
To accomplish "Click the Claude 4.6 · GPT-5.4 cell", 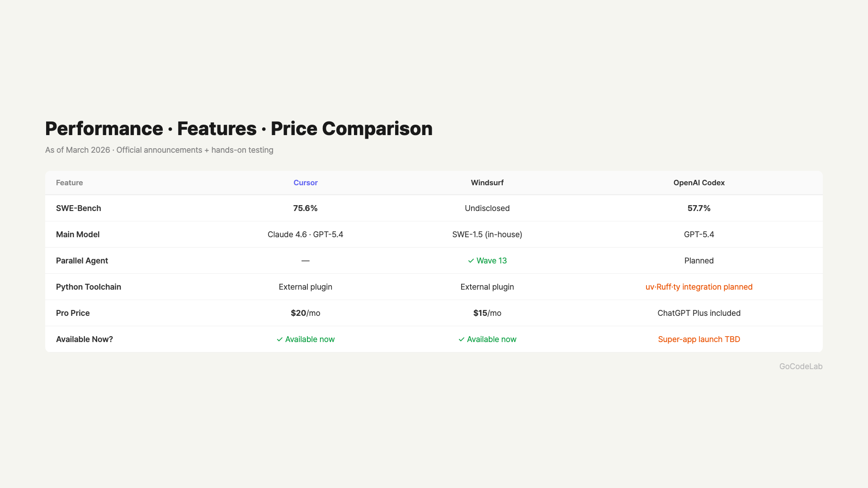I will (x=305, y=235).
